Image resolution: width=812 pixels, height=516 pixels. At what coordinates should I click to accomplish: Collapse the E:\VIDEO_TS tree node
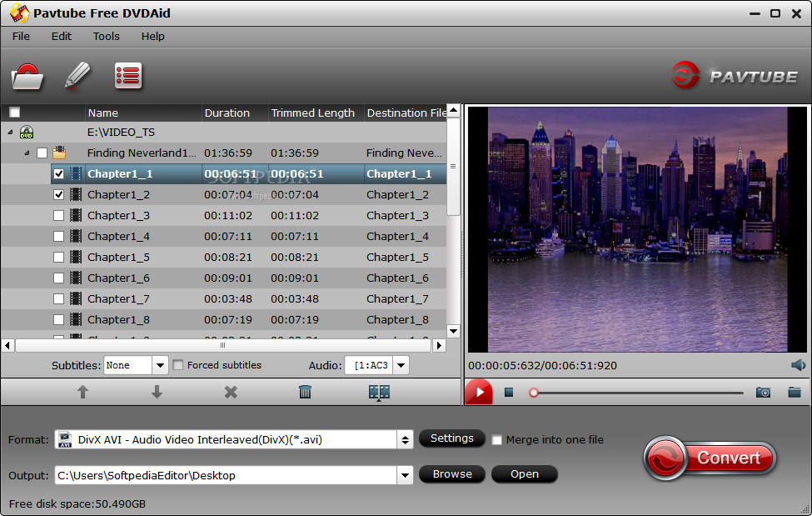(10, 133)
